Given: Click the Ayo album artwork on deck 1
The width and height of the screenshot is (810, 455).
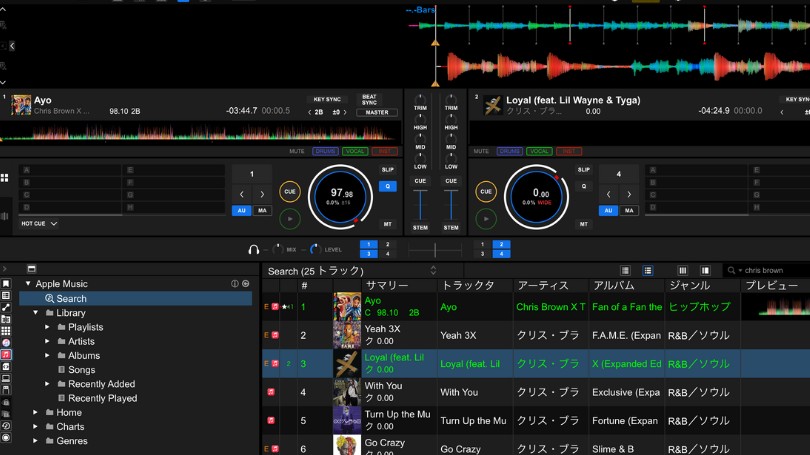Looking at the screenshot, I should pyautogui.click(x=19, y=105).
